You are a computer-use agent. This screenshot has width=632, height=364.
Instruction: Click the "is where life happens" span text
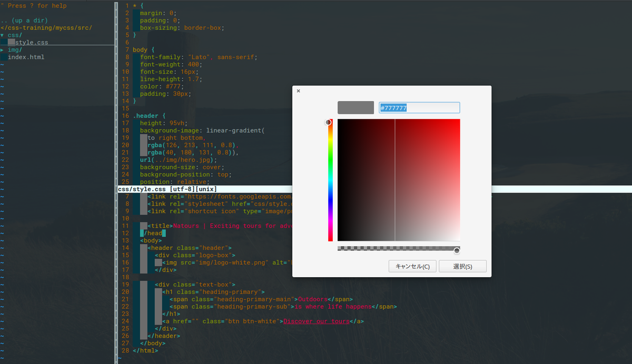pyautogui.click(x=333, y=308)
